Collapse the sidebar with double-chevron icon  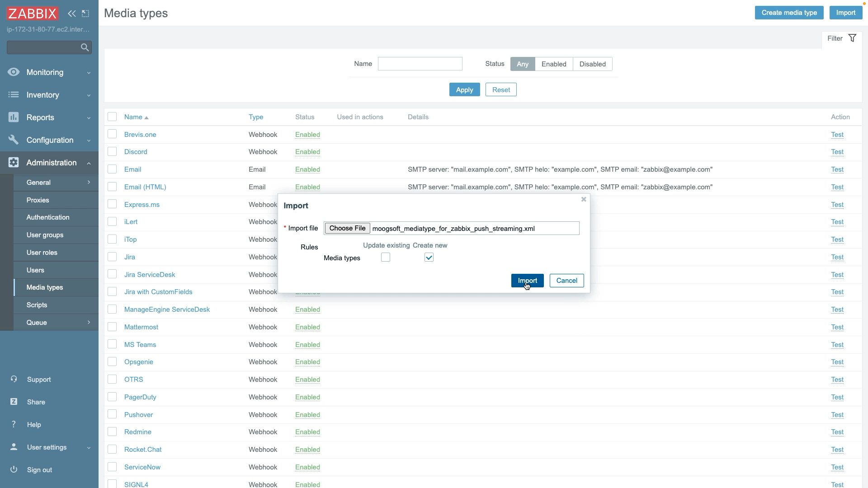(x=71, y=14)
